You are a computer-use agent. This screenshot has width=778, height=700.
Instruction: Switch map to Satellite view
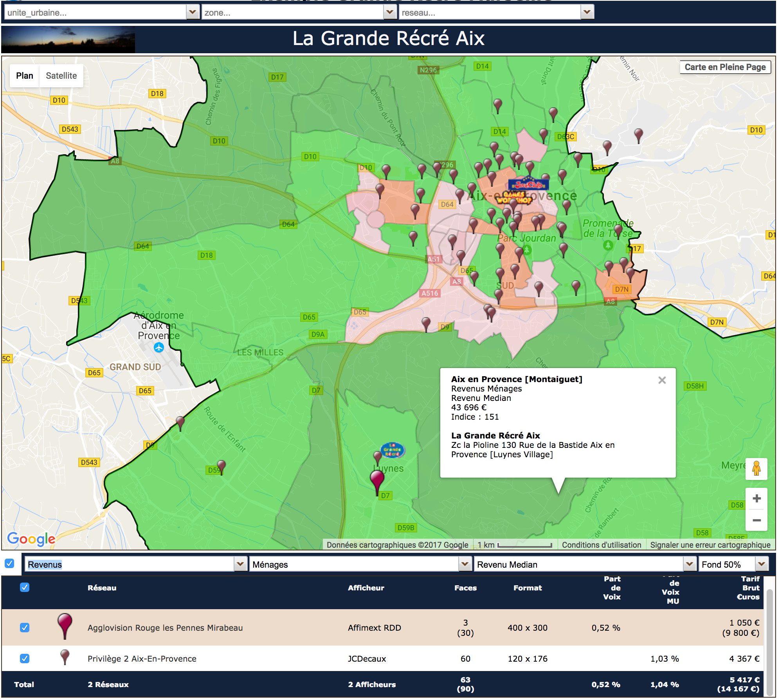(x=61, y=76)
